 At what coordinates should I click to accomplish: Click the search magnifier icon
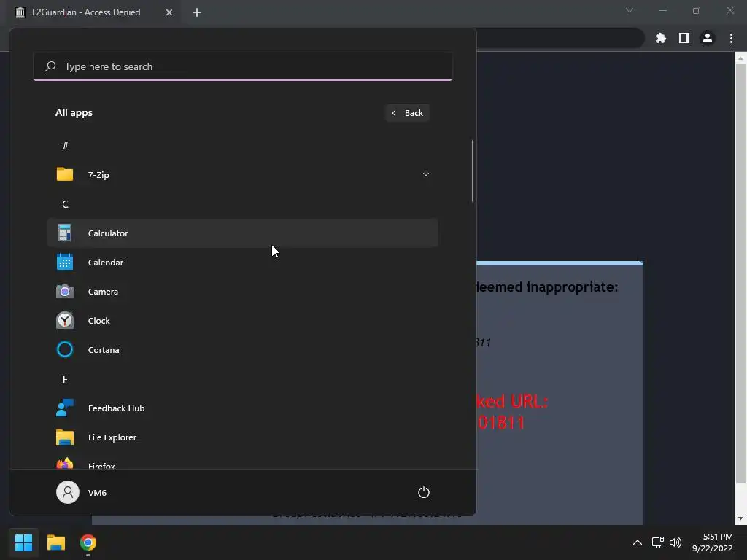(50, 66)
